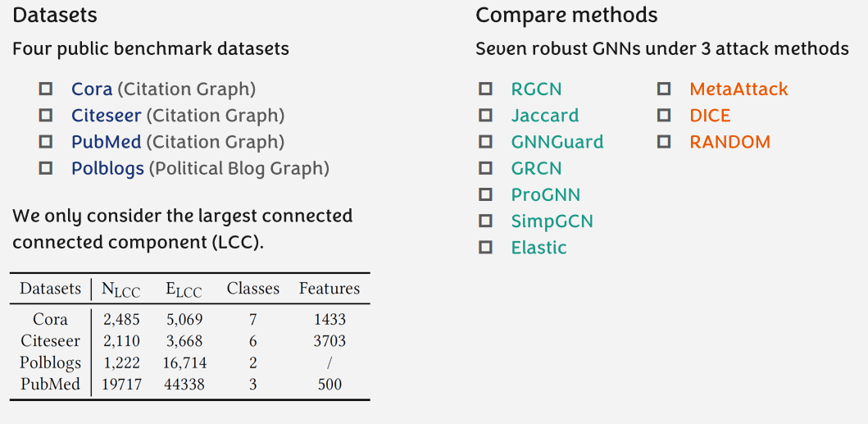The image size is (868, 424).
Task: Tick the box beside Jaccard
Action: (x=486, y=116)
